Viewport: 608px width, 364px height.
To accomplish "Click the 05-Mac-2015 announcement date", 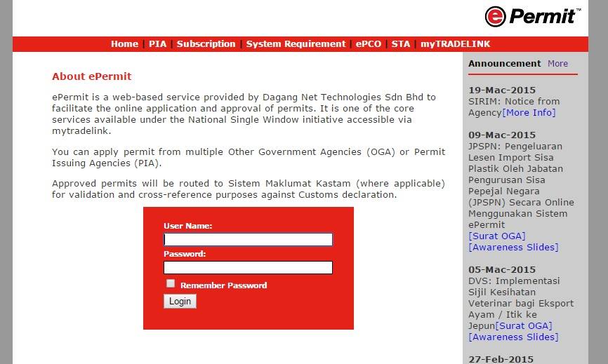I will pyautogui.click(x=502, y=269).
